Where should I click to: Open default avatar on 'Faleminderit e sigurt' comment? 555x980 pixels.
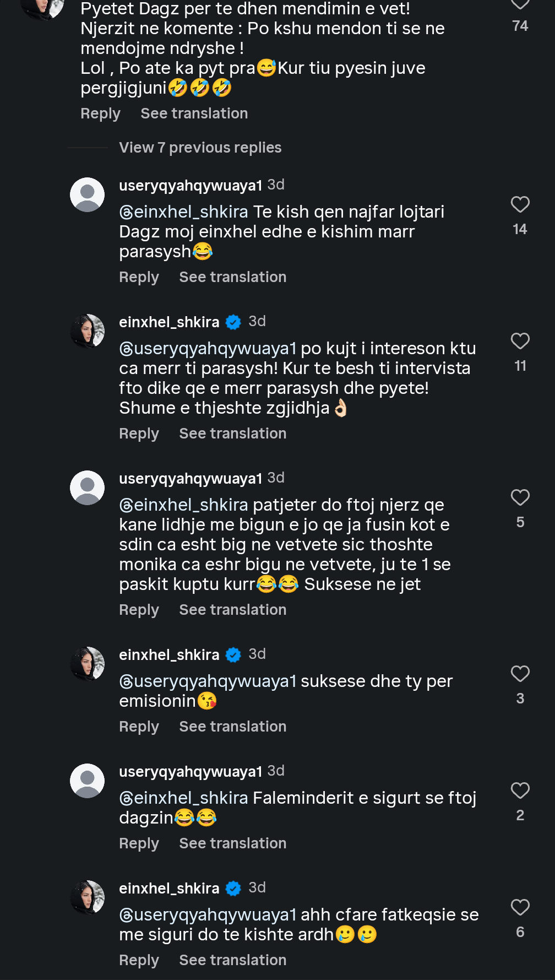point(87,781)
